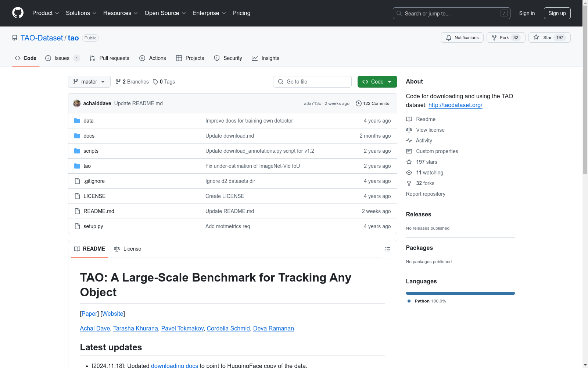Click the setup.py file icon
588x368 pixels.
(77, 226)
